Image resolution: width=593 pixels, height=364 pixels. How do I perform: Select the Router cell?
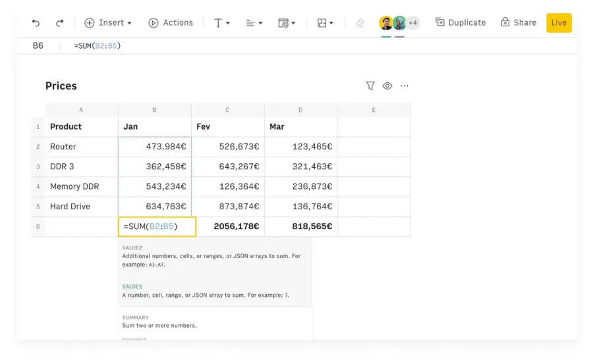(81, 147)
